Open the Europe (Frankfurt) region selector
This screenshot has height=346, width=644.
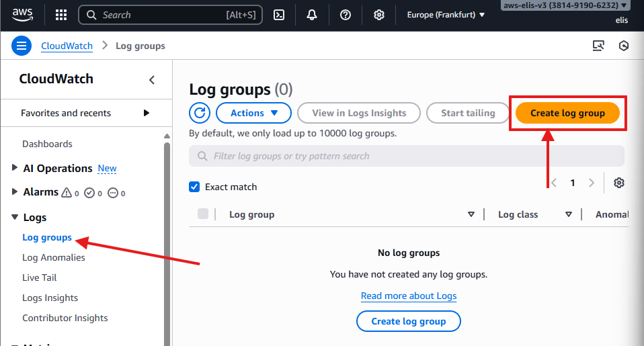pos(446,15)
